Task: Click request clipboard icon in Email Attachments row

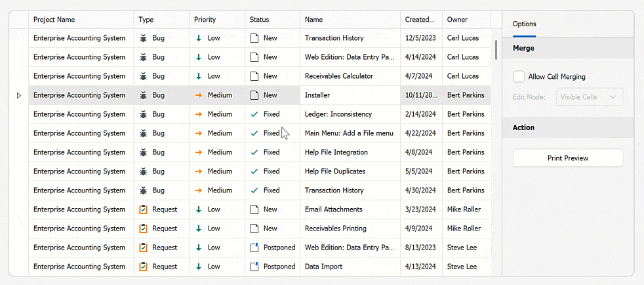Action: (144, 209)
